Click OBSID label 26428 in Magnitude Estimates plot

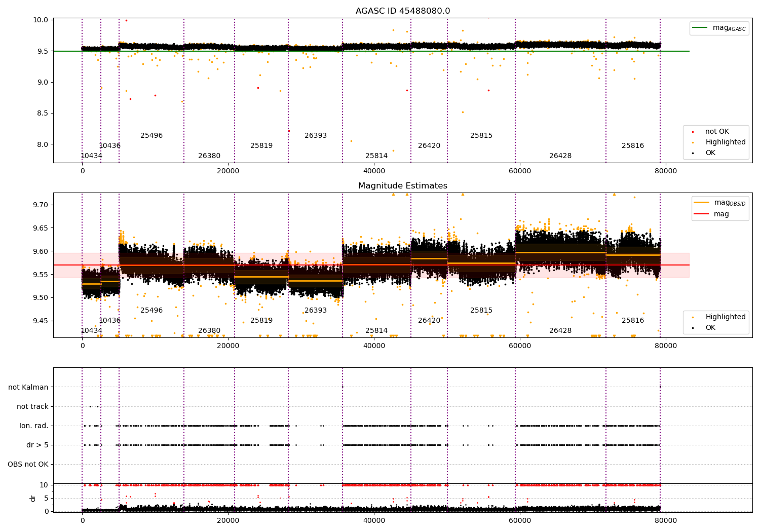pos(560,331)
